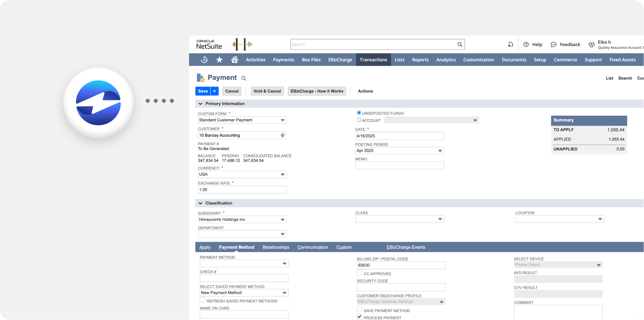Click the Void & Cancel button
The height and width of the screenshot is (320, 644).
coord(267,91)
